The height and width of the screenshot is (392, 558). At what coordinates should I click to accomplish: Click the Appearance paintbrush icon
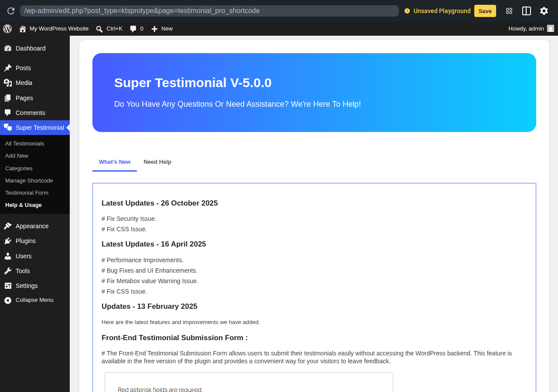coord(8,226)
